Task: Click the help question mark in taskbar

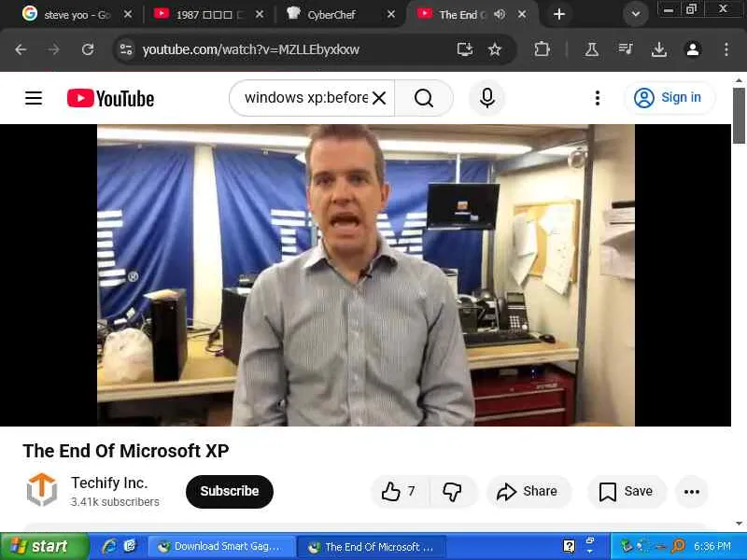Action: (569, 546)
